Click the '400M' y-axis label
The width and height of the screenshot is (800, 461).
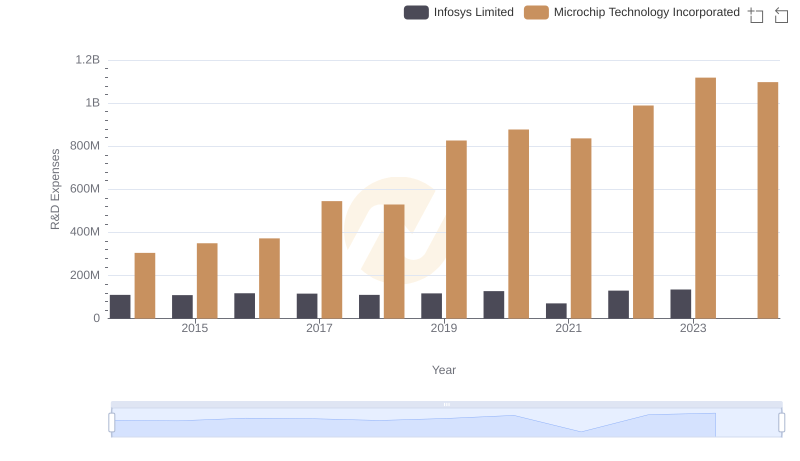[x=85, y=232]
